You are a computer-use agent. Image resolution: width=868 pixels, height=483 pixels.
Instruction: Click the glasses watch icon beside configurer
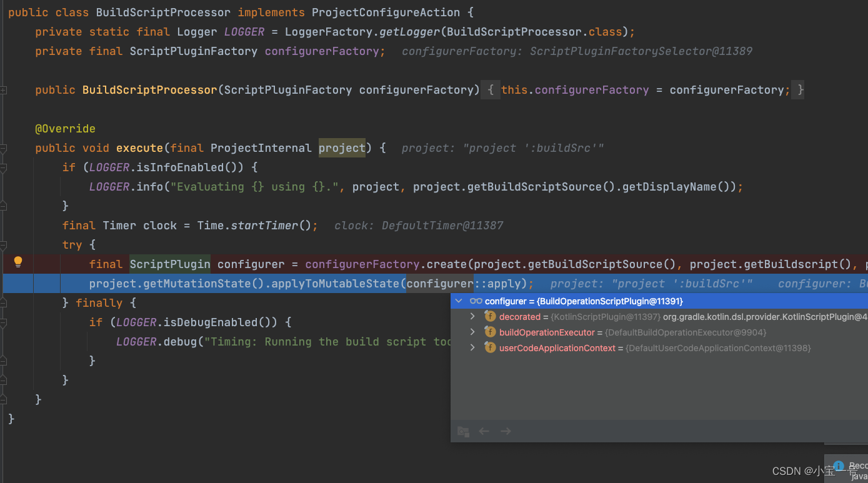click(476, 301)
